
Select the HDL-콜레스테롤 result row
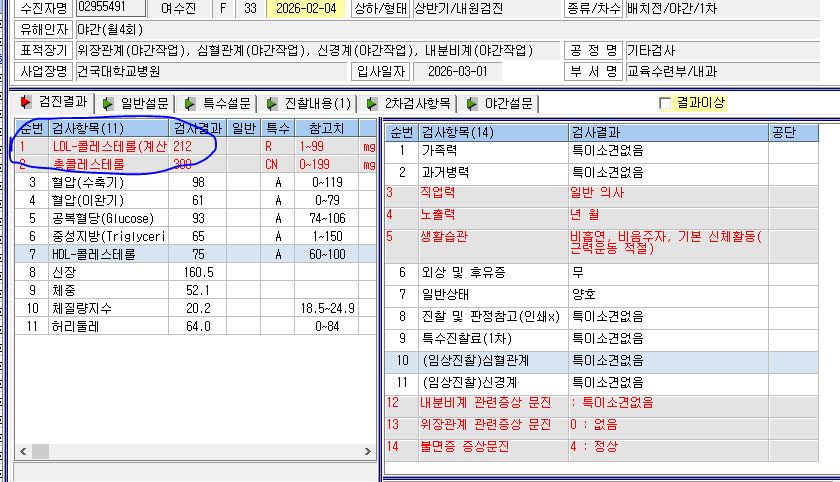click(196, 254)
